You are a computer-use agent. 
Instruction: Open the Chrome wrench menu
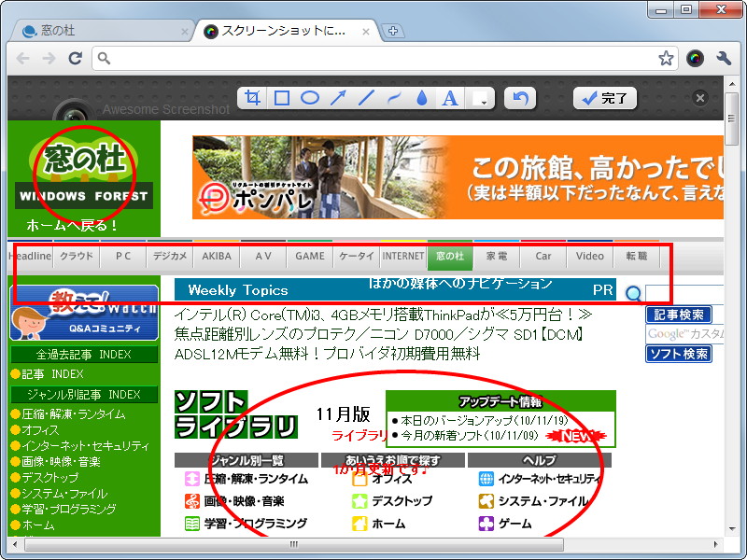724,59
